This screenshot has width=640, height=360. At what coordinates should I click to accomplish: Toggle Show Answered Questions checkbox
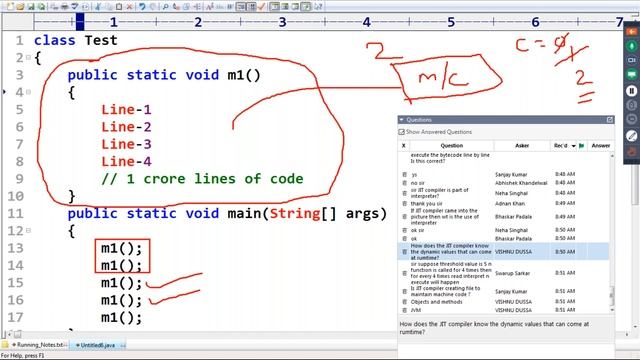[402, 132]
